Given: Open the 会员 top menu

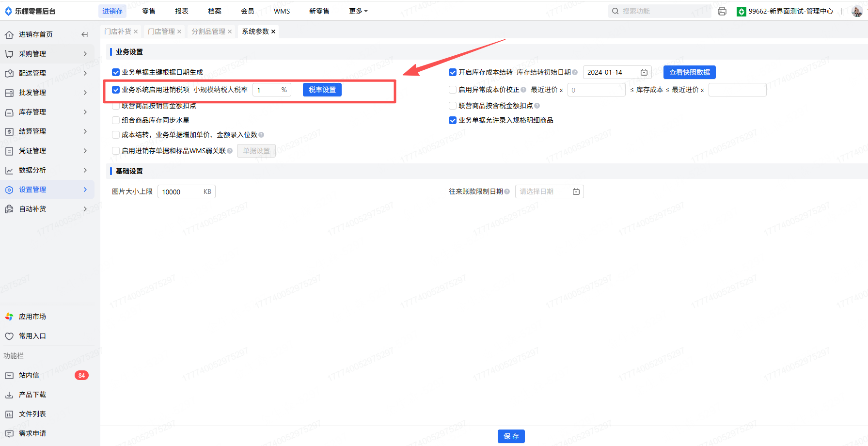Looking at the screenshot, I should 248,11.
